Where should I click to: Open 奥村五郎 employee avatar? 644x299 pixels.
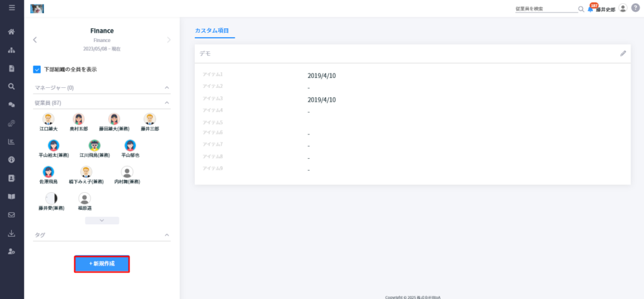pyautogui.click(x=79, y=119)
